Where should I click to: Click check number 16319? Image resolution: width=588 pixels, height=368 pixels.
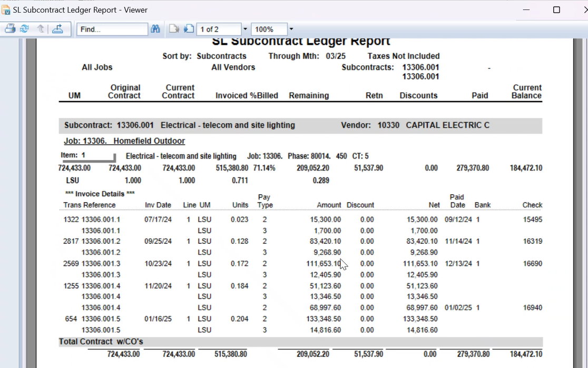pos(533,241)
